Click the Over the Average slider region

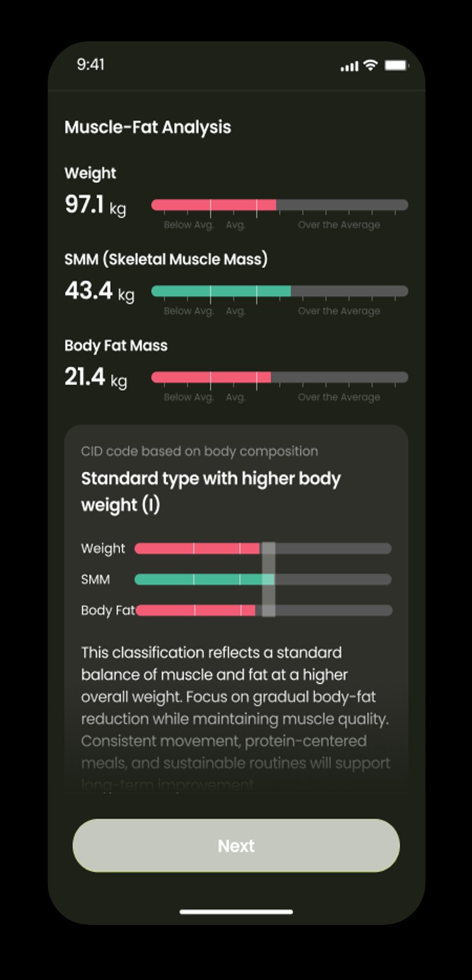pos(339,204)
